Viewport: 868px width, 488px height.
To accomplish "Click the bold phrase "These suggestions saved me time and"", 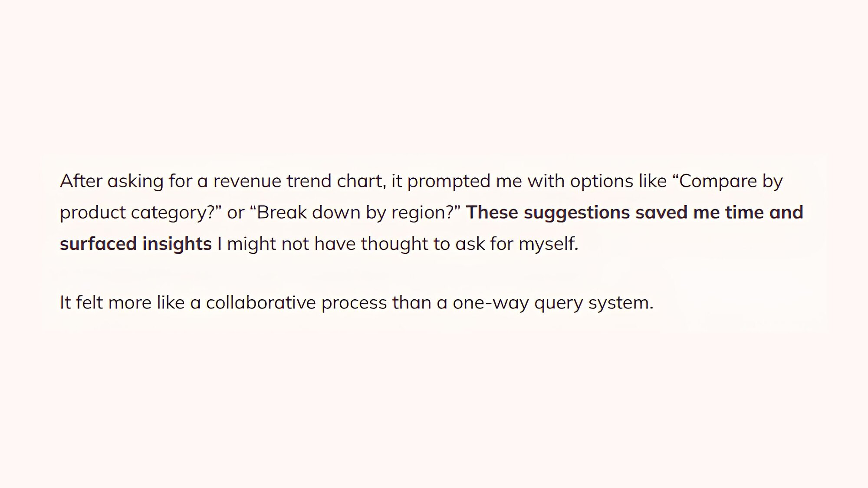I will 635,213.
